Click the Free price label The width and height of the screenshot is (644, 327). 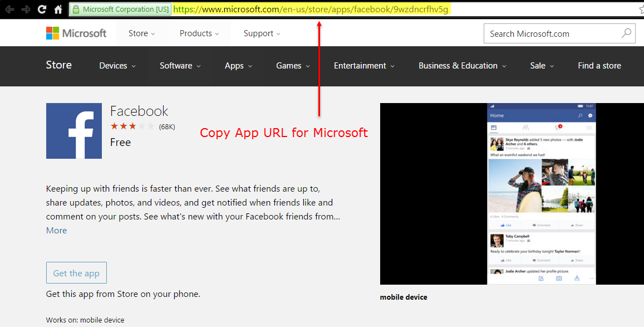point(120,142)
